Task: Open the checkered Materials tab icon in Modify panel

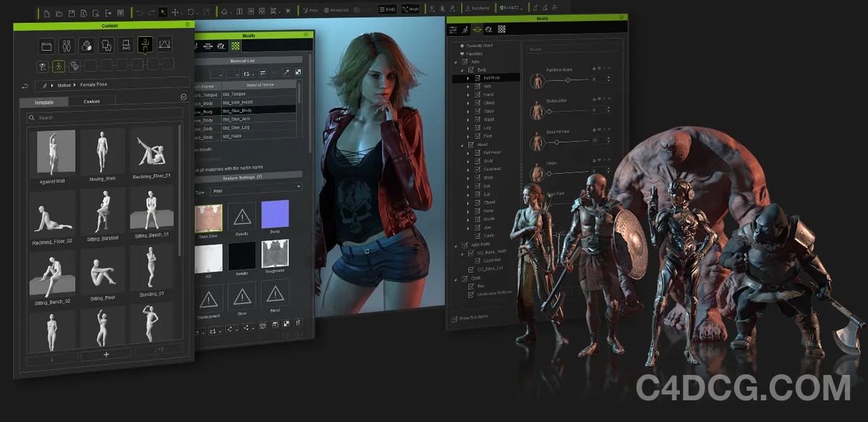Action: tap(235, 46)
